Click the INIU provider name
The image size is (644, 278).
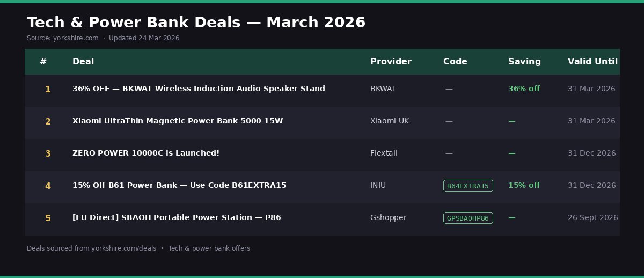click(x=378, y=185)
